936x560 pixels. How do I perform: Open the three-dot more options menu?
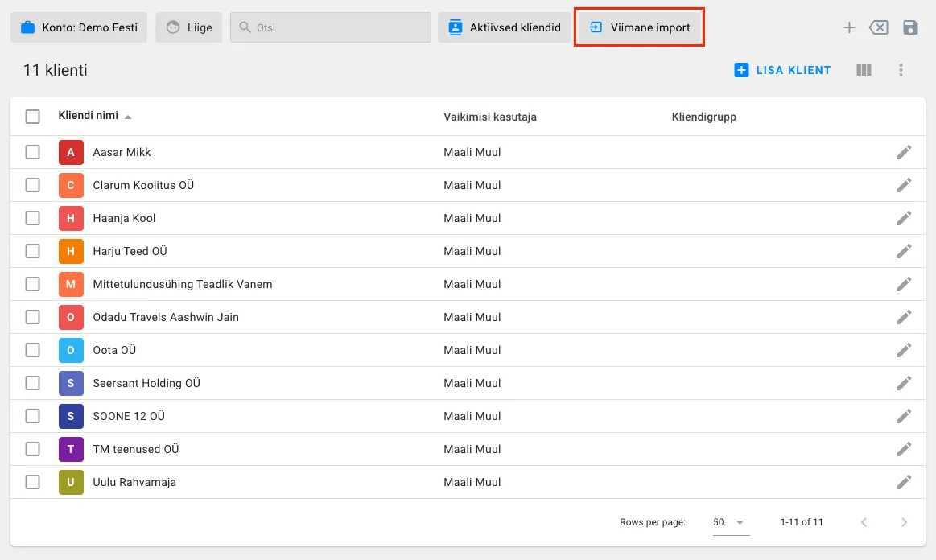tap(901, 70)
